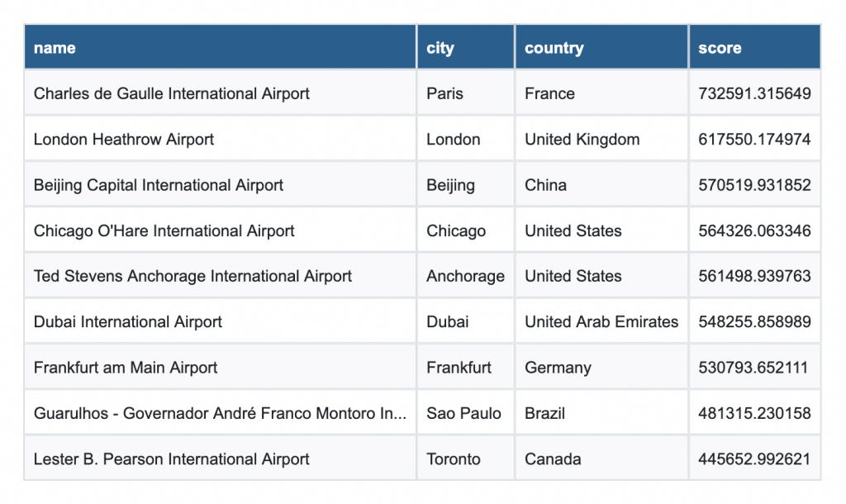
Task: Click the city column header
Action: pyautogui.click(x=440, y=48)
